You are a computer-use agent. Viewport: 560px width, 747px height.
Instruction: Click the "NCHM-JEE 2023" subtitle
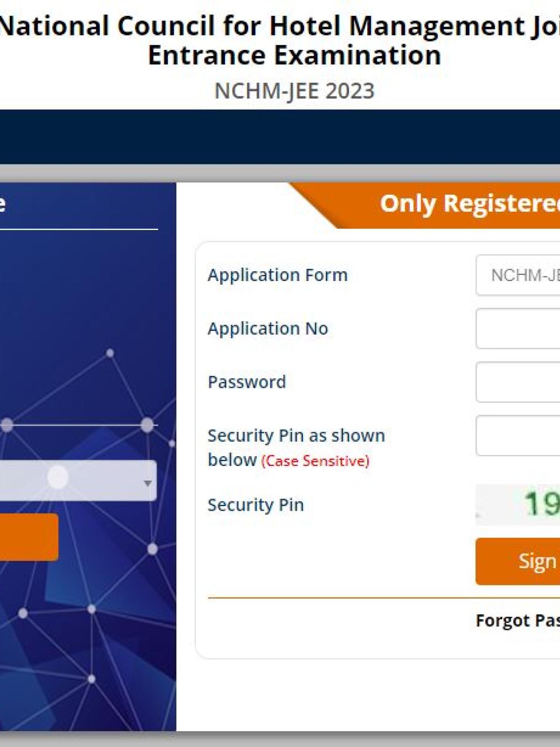294,91
